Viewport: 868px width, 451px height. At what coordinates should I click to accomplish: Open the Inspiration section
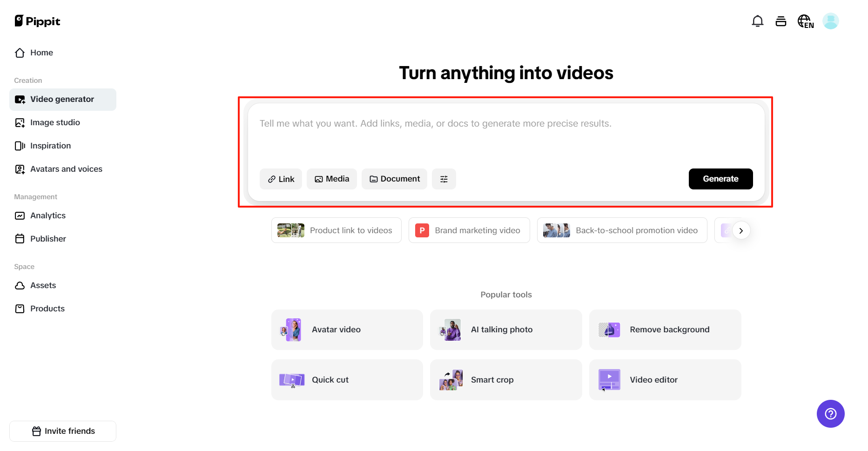pyautogui.click(x=50, y=146)
